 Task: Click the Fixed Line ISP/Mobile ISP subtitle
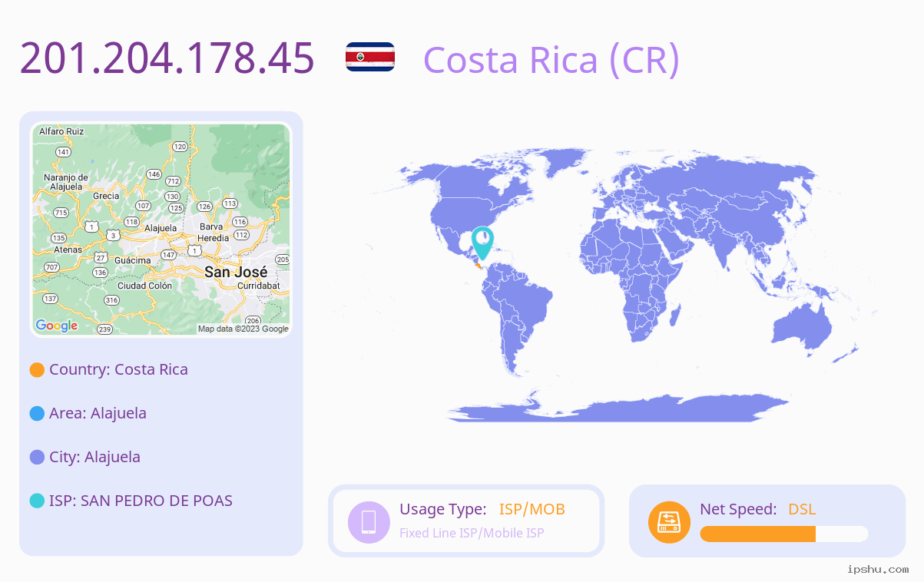click(472, 533)
